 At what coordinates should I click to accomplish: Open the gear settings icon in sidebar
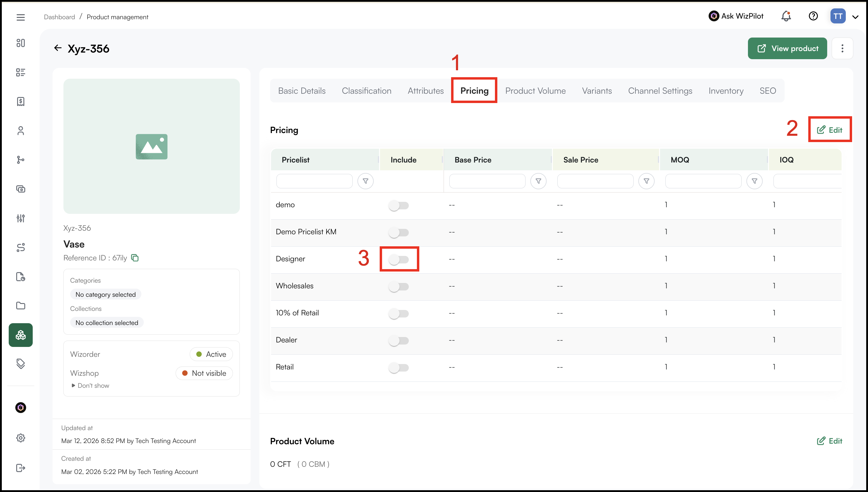(x=21, y=438)
